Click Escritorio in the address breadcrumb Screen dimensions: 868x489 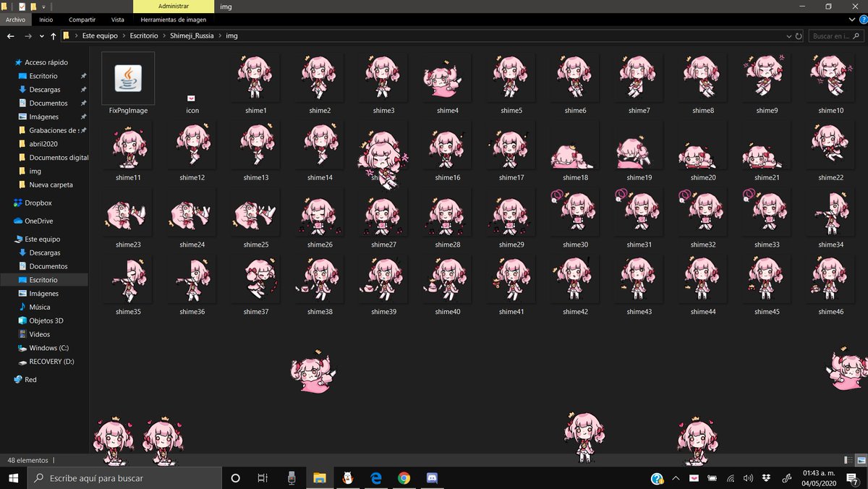pyautogui.click(x=143, y=35)
